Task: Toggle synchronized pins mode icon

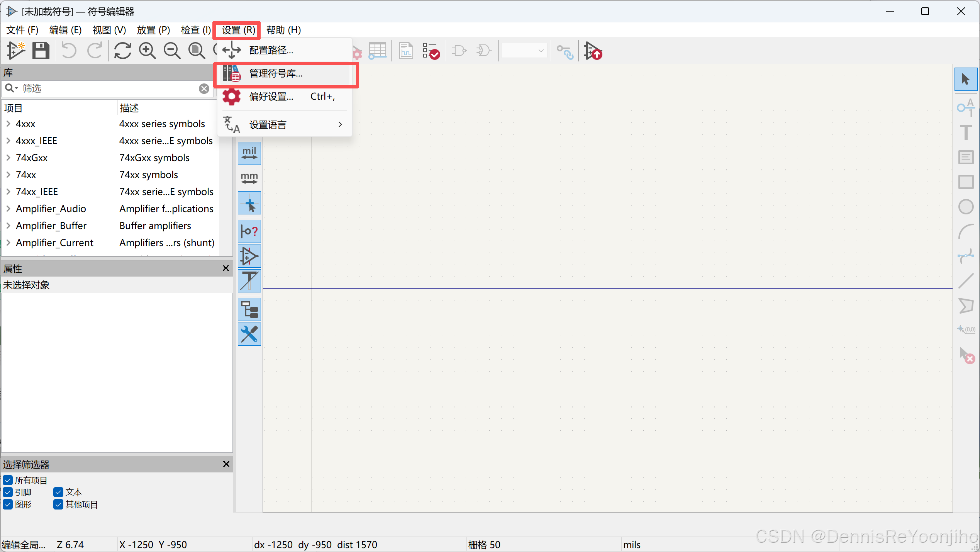Action: tap(565, 51)
